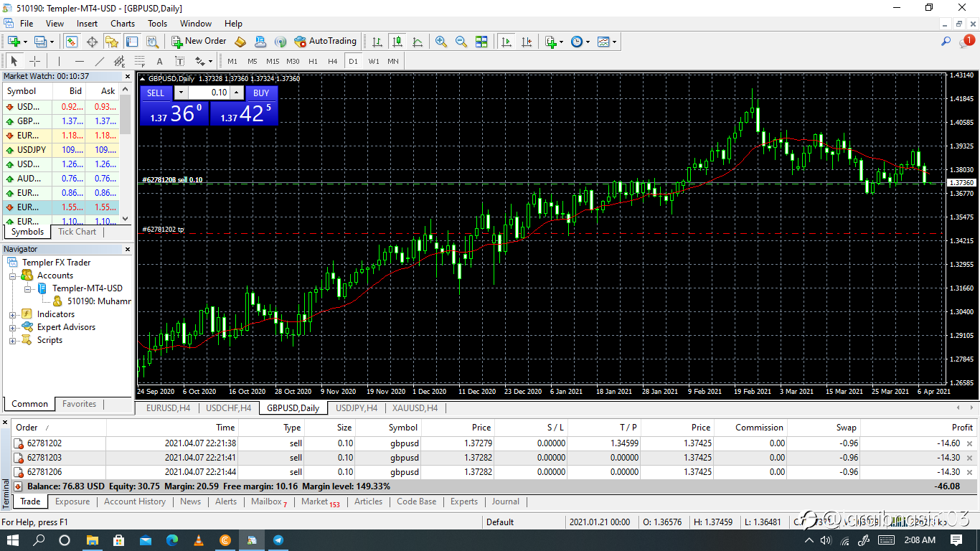Switch chart to M15 timeframe
This screenshot has width=980, height=551.
coord(273,61)
